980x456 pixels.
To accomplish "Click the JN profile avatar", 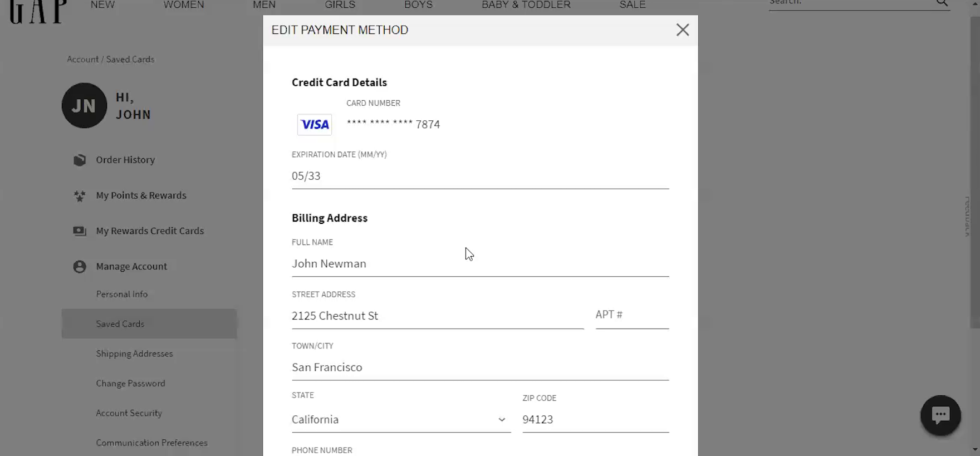I will [x=84, y=106].
